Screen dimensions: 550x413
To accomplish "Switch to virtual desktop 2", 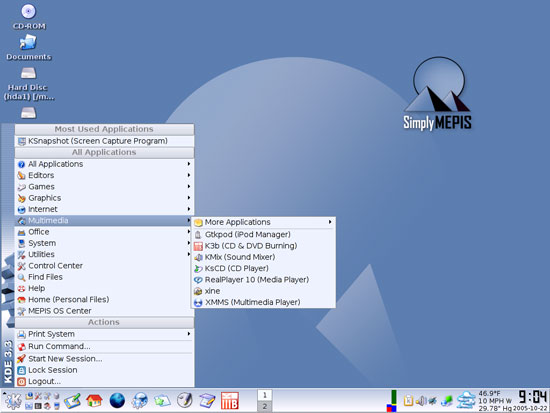I will click(x=264, y=406).
